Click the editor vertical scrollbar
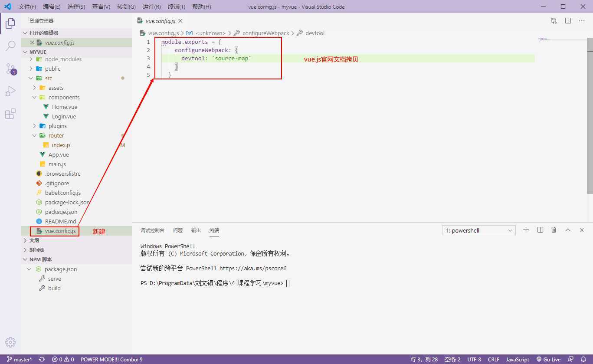Screen dimensions: 593x364 pyautogui.click(x=590, y=116)
